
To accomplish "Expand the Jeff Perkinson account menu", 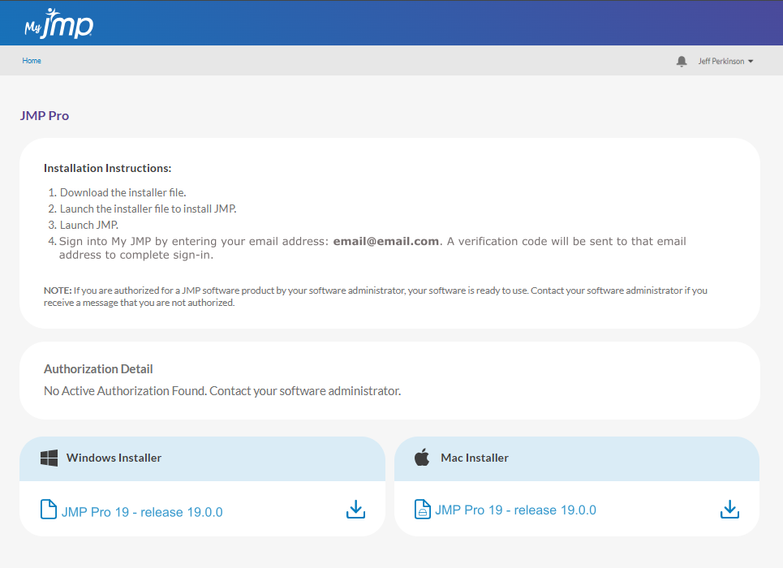I will click(x=726, y=61).
